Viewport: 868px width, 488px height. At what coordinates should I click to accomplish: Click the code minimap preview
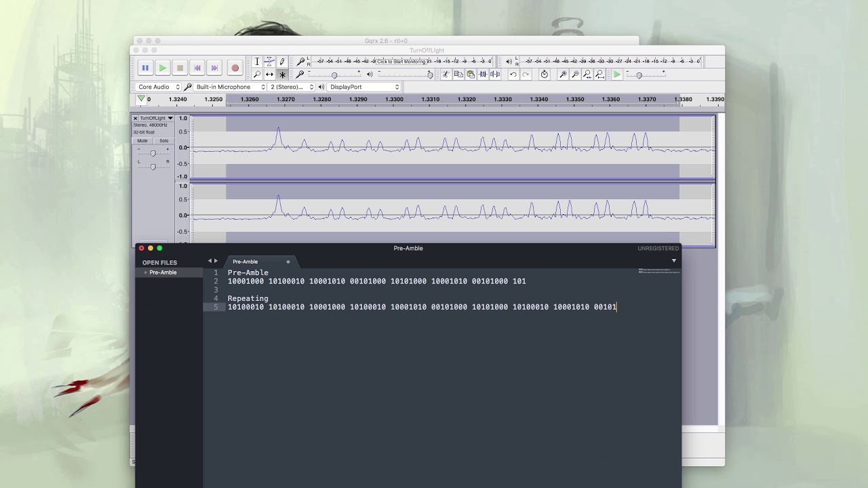(659, 271)
